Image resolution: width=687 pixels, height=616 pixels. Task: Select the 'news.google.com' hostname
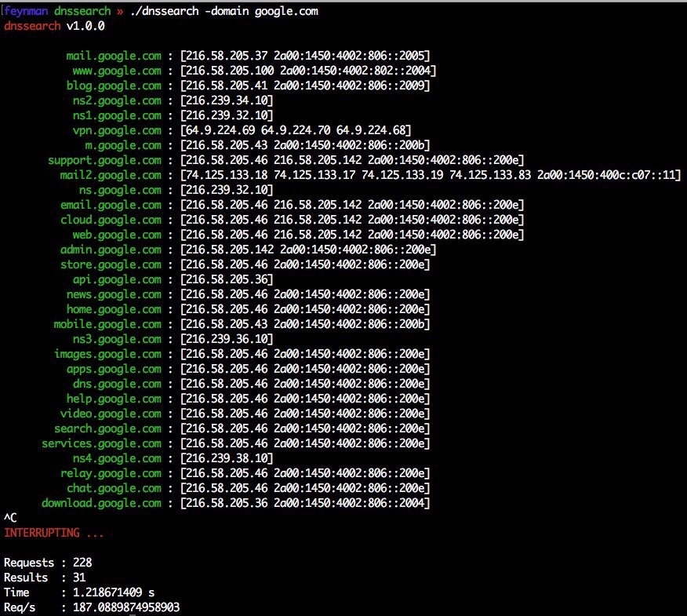114,294
